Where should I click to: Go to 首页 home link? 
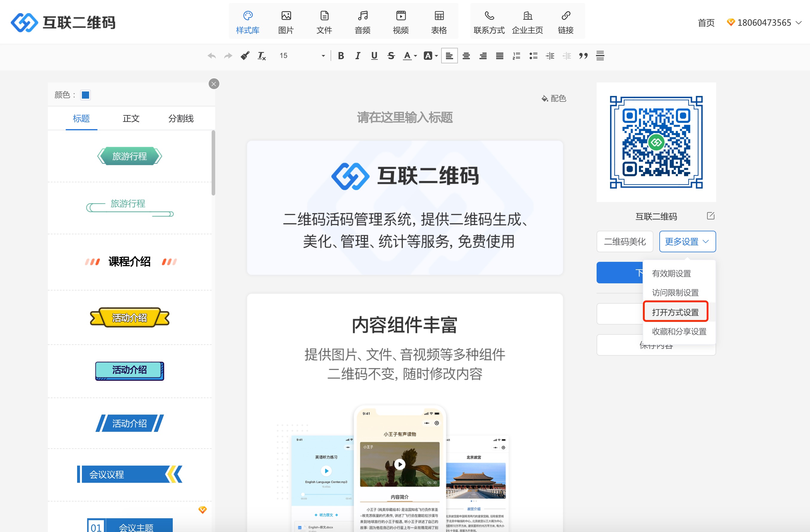pos(706,23)
